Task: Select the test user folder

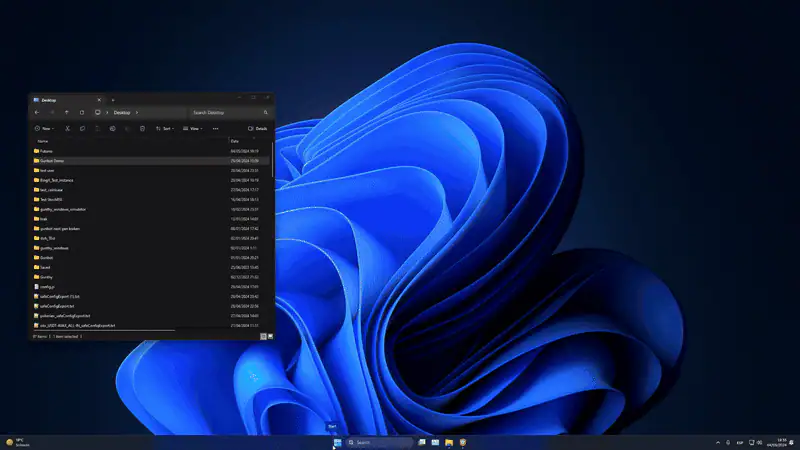Action: (x=151, y=170)
